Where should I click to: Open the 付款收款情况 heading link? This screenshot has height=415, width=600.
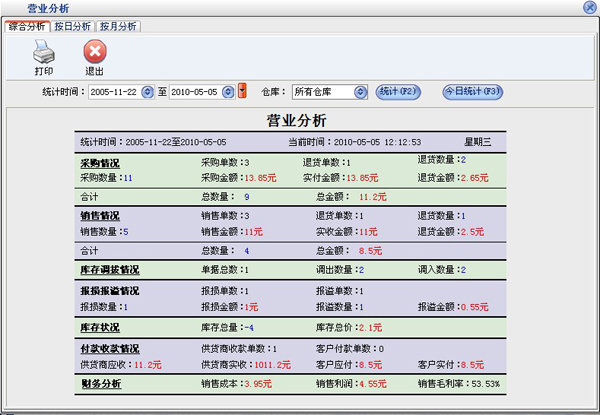tap(109, 349)
